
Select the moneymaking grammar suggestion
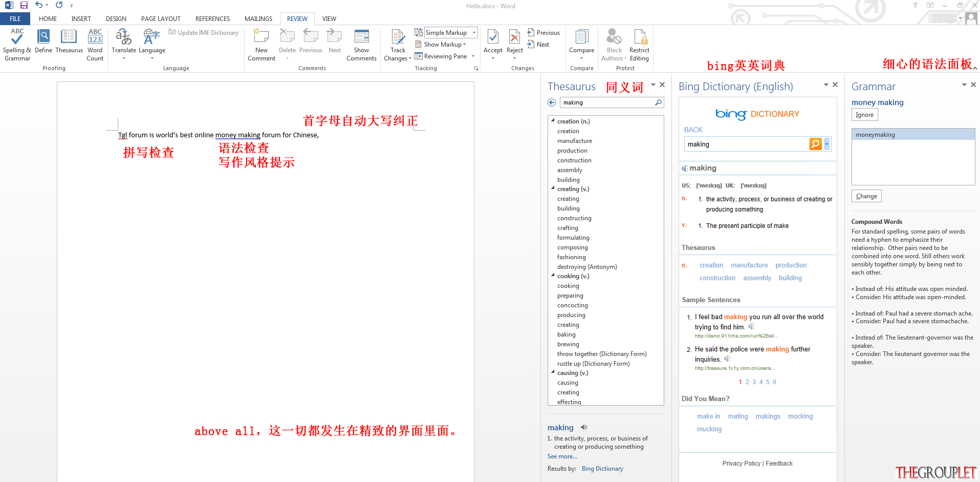[913, 135]
